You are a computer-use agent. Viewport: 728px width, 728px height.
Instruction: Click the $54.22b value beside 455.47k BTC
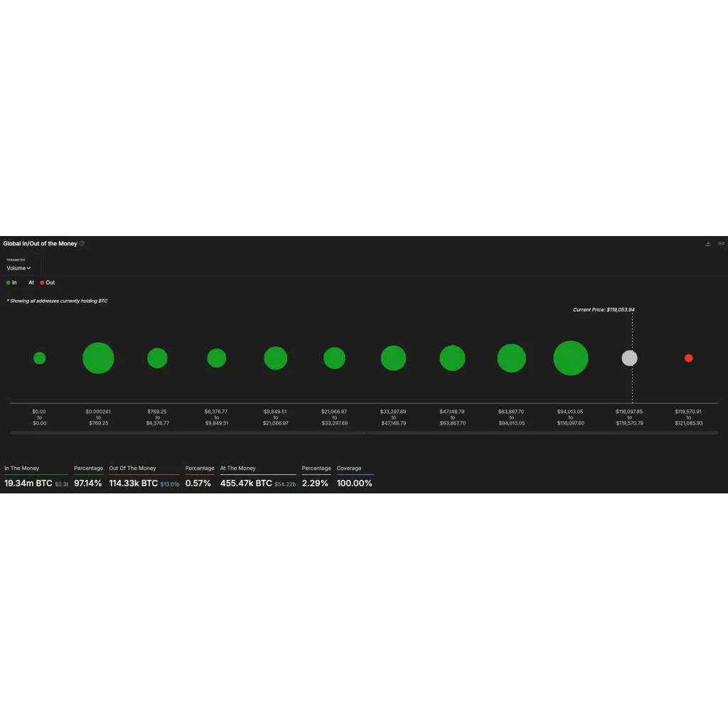pos(285,484)
